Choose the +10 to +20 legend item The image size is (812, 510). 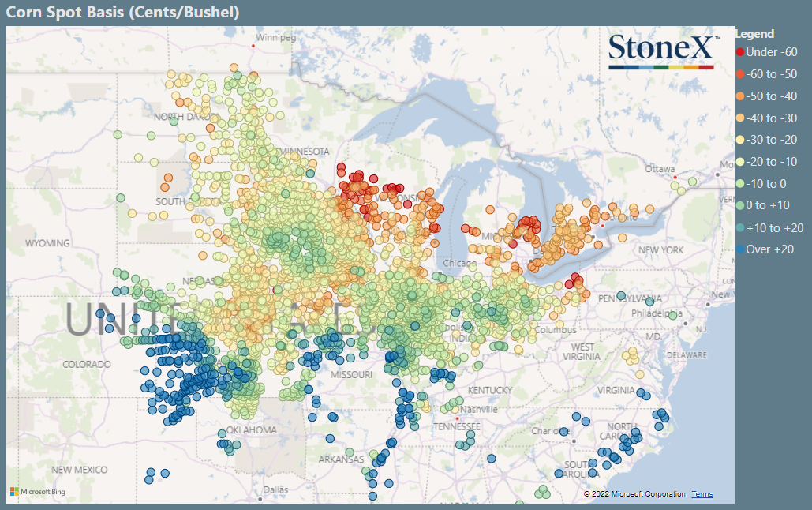coord(769,227)
